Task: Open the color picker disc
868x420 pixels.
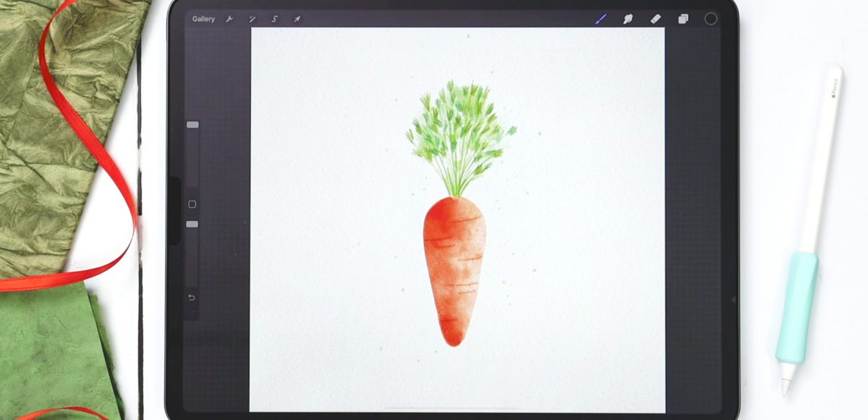Action: [712, 19]
